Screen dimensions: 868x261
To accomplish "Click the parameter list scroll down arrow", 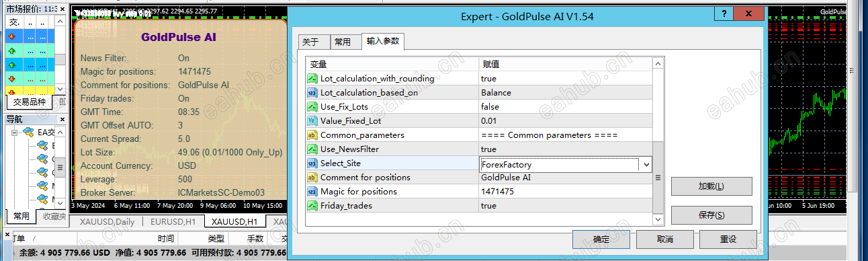I will tap(658, 219).
